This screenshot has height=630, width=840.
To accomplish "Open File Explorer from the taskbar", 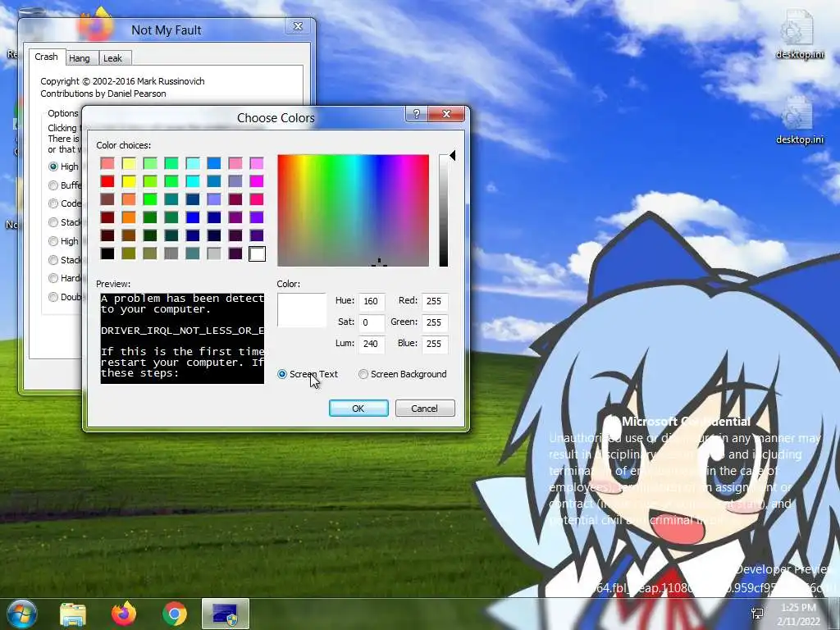I will click(73, 614).
